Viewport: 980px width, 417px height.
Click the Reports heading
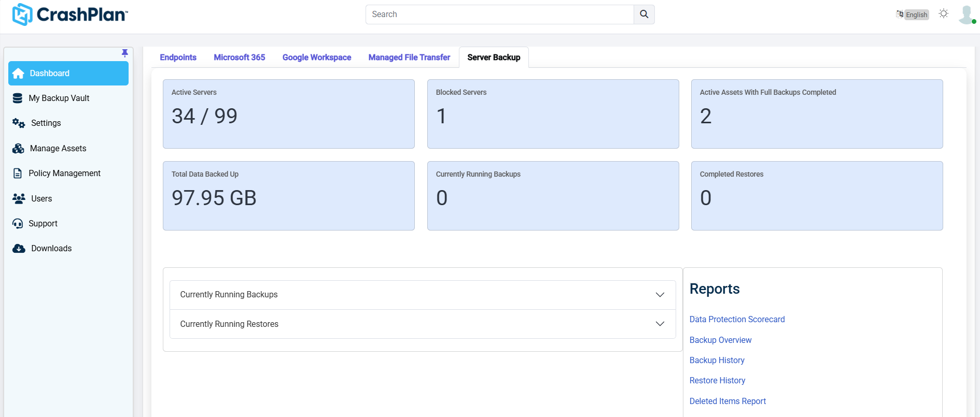(x=715, y=289)
